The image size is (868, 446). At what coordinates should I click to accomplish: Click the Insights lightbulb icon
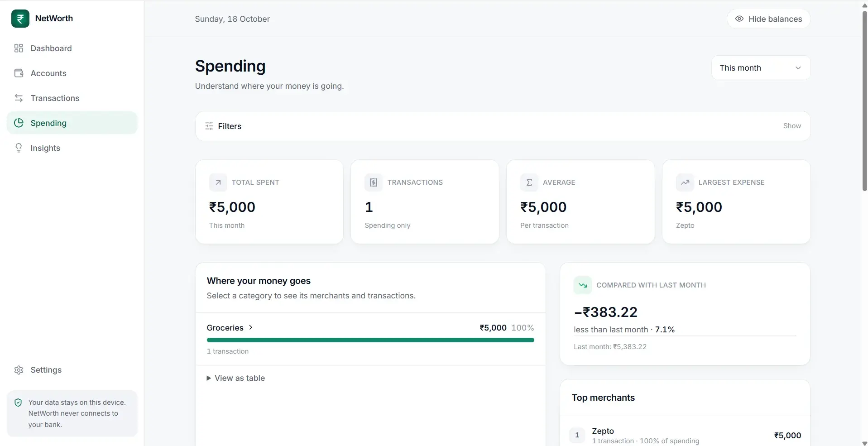(x=19, y=148)
